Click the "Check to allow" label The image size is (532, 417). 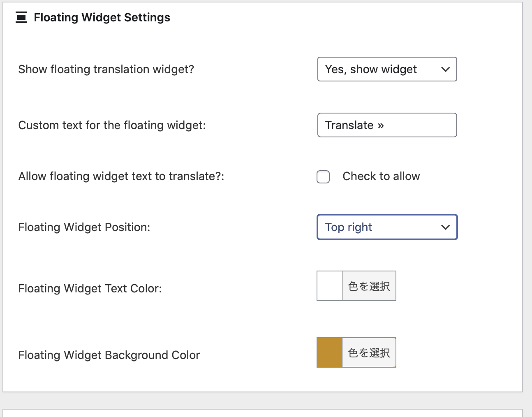(381, 176)
